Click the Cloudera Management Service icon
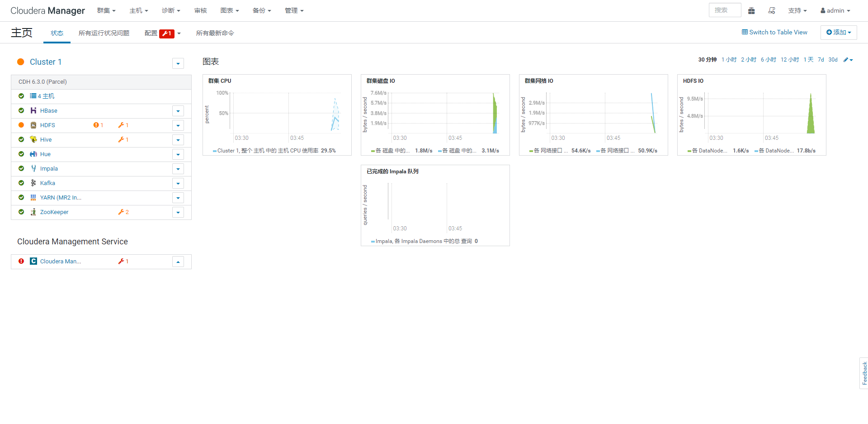Screen dimensions: 868x424 (x=33, y=261)
